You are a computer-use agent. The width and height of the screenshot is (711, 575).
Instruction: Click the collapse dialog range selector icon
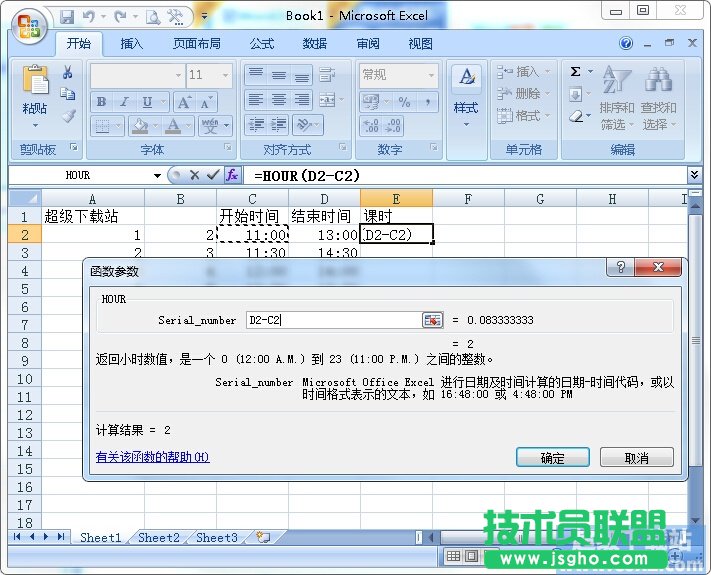(x=432, y=320)
